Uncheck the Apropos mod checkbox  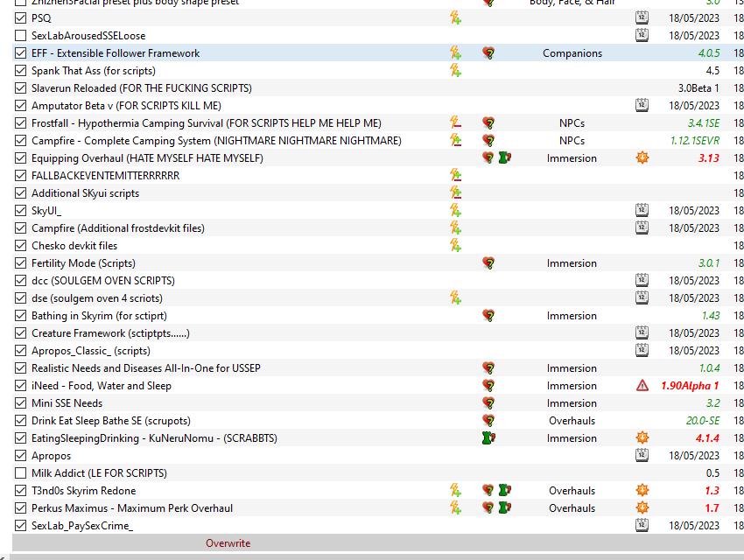pos(20,456)
